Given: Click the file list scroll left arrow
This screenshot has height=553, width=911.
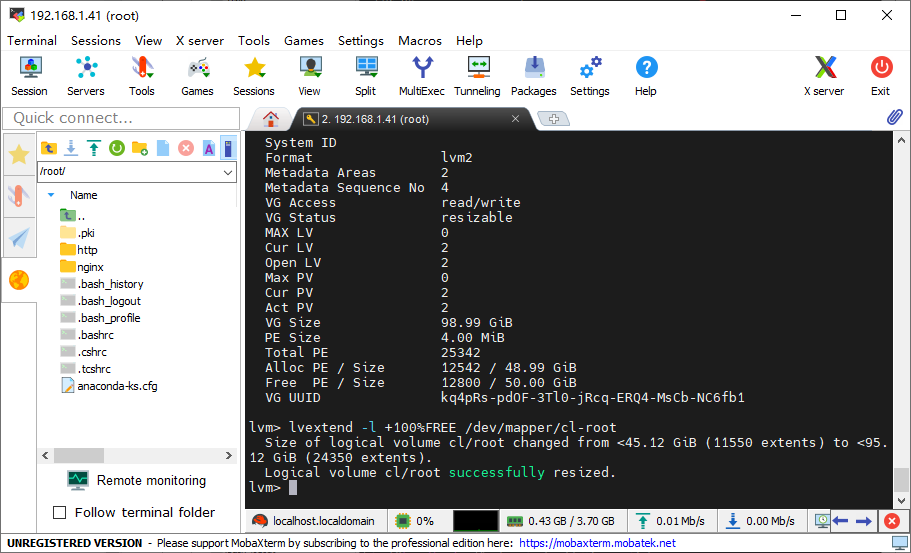Looking at the screenshot, I should (45, 455).
